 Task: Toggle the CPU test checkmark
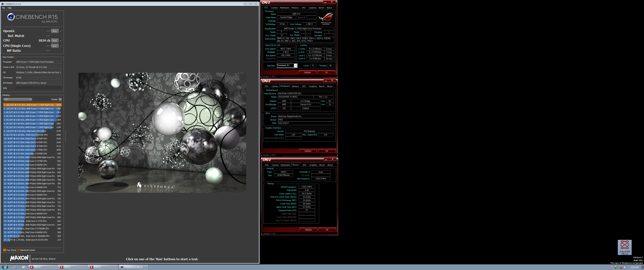coord(61,40)
